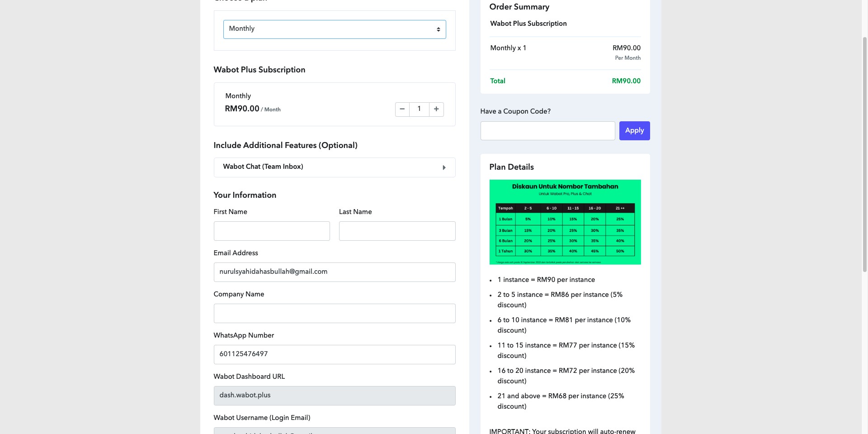This screenshot has height=434, width=868.
Task: Click the '2 to 5 instance = RM86' bullet
Action: pyautogui.click(x=560, y=300)
